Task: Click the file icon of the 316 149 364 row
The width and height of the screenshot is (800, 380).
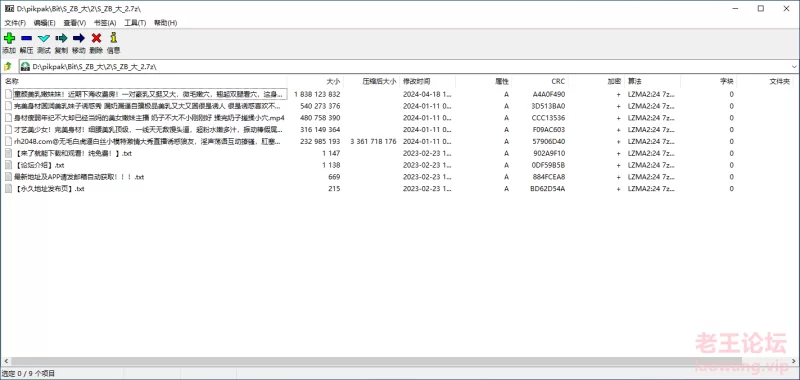Action: pos(8,130)
